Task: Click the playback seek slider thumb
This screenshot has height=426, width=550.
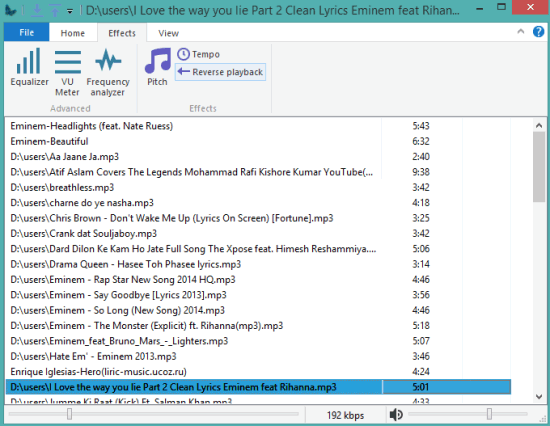Action: point(69,414)
